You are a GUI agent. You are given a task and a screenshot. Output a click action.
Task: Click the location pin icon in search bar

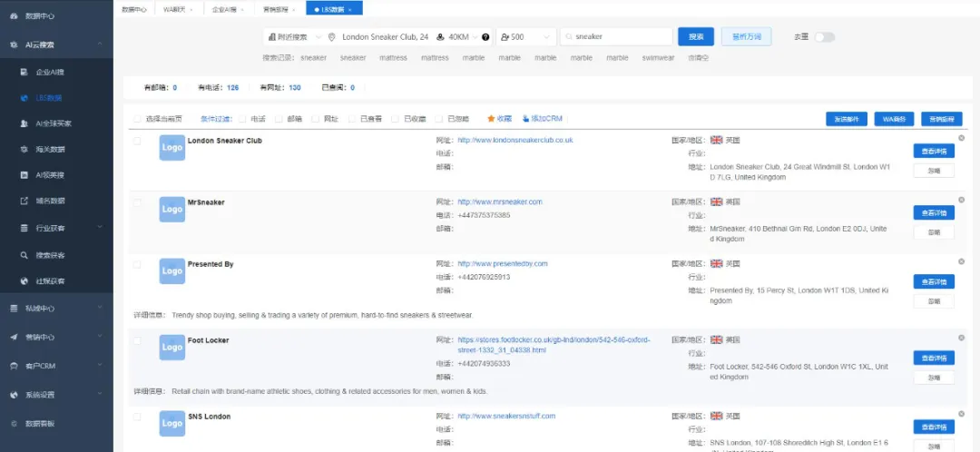(332, 37)
